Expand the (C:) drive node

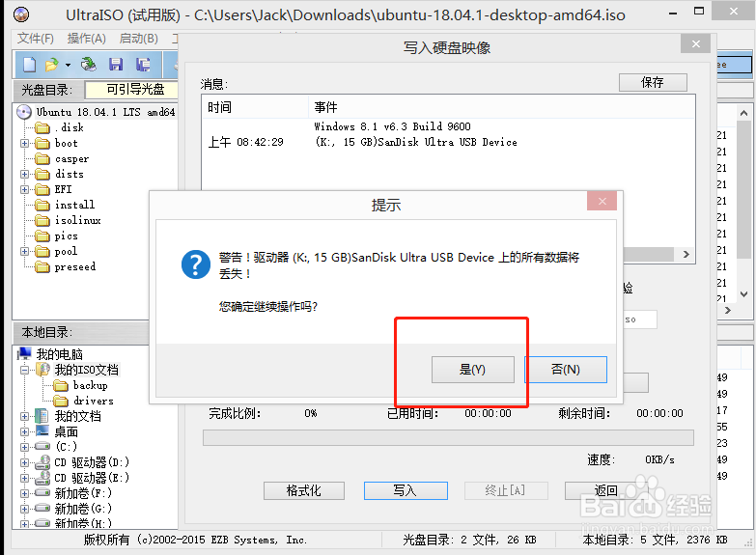pyautogui.click(x=24, y=447)
